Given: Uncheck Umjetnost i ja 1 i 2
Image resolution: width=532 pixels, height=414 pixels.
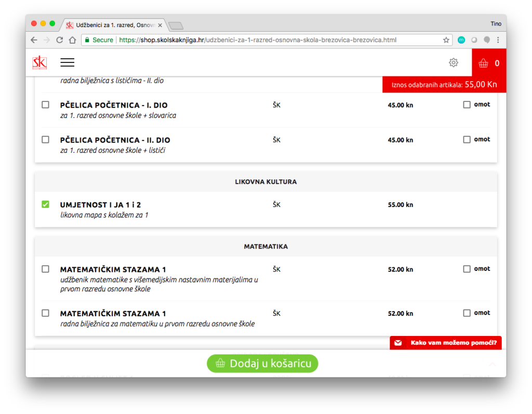Looking at the screenshot, I should point(45,204).
